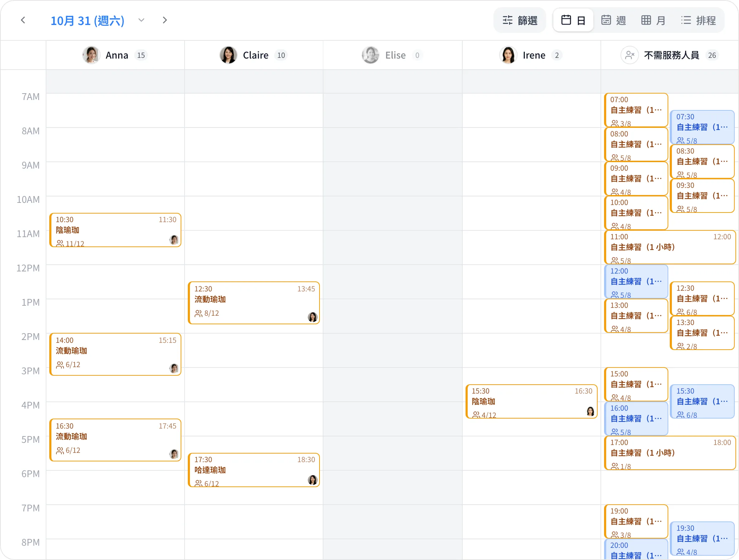Click instructor avatar on 10:30 陰瑜珈 card
Image resolution: width=739 pixels, height=560 pixels.
(x=174, y=240)
